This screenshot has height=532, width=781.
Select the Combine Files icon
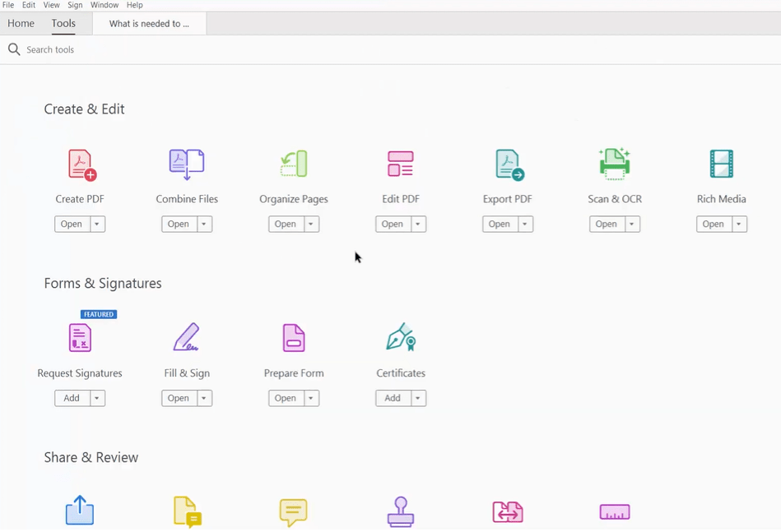click(187, 164)
